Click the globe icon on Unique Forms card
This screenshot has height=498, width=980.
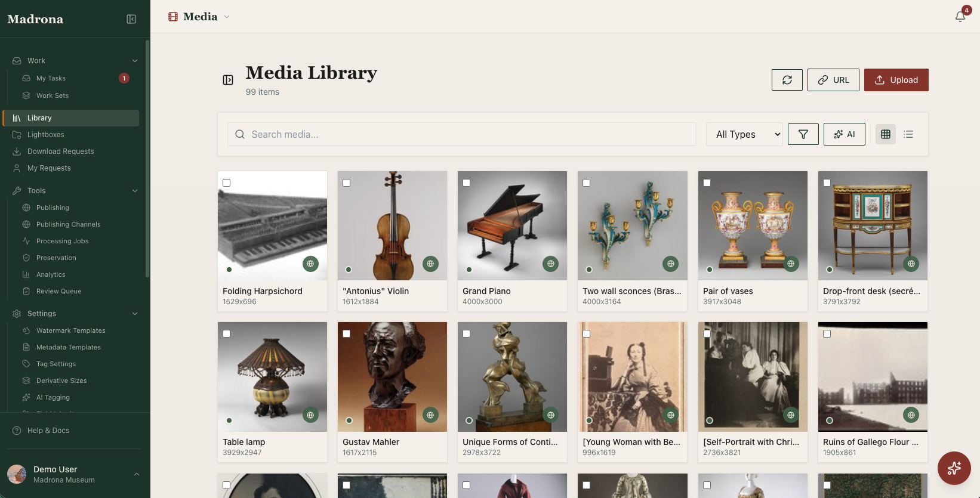(550, 415)
